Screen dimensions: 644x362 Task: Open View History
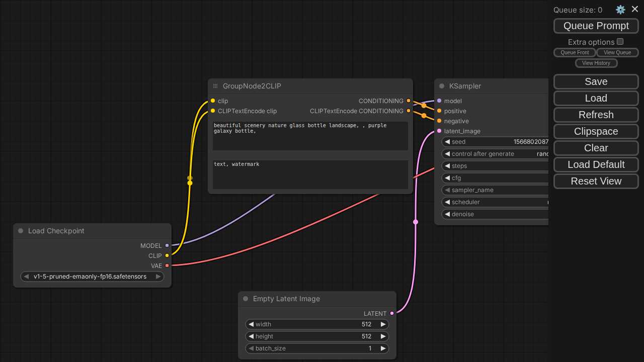pyautogui.click(x=596, y=63)
